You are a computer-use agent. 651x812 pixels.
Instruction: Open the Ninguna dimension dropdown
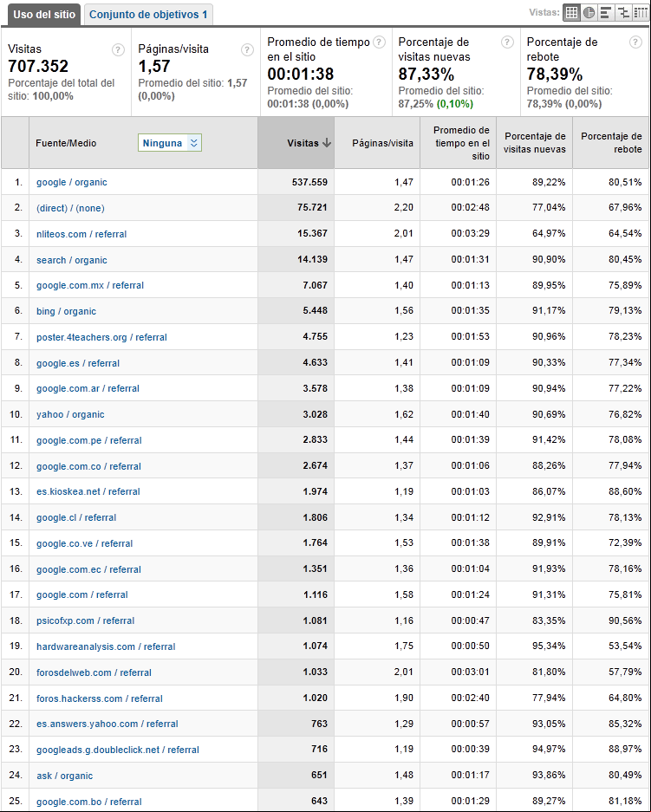pyautogui.click(x=170, y=143)
